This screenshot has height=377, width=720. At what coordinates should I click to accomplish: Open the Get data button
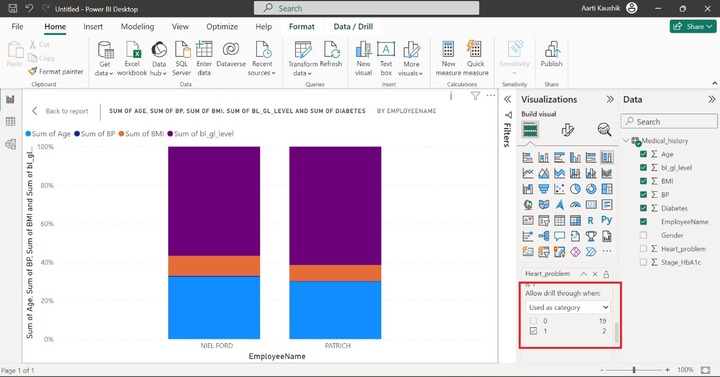105,58
